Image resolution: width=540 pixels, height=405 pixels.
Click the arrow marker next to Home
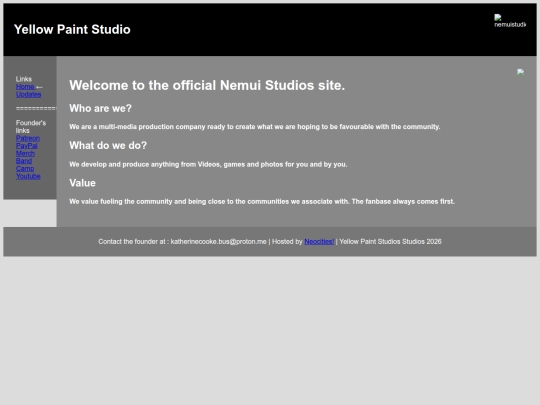(39, 87)
